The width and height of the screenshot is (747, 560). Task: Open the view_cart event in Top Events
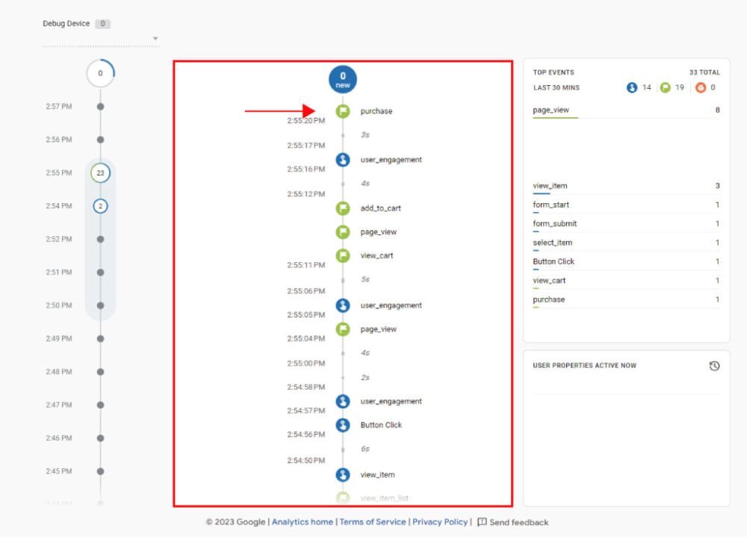[548, 280]
